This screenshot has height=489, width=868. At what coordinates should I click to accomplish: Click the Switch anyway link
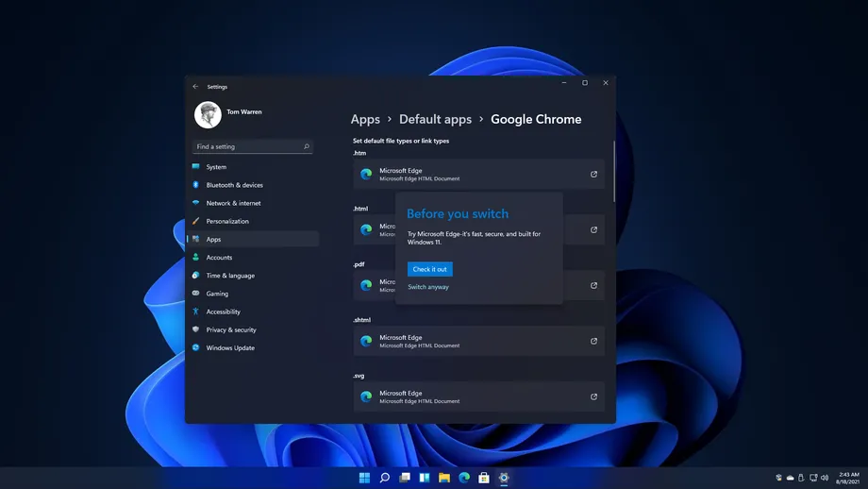pos(428,287)
